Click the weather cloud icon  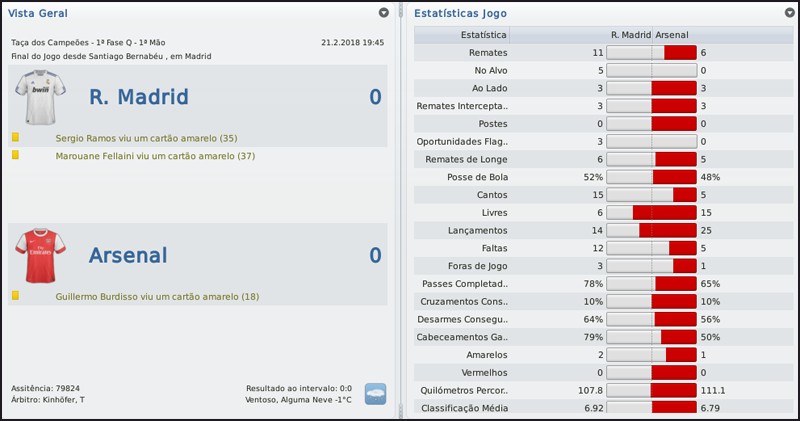click(375, 394)
